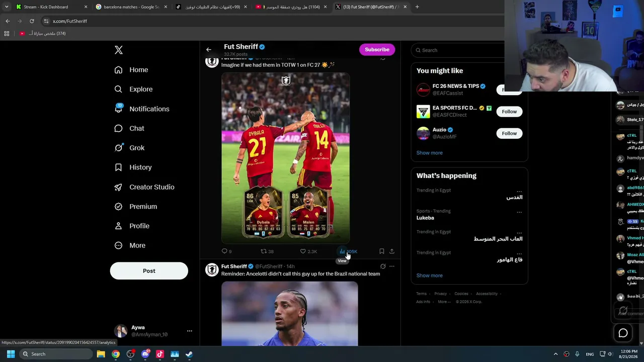Reply to the TOTW tweet with 9 replies
This screenshot has height=362, width=644.
pyautogui.click(x=227, y=251)
